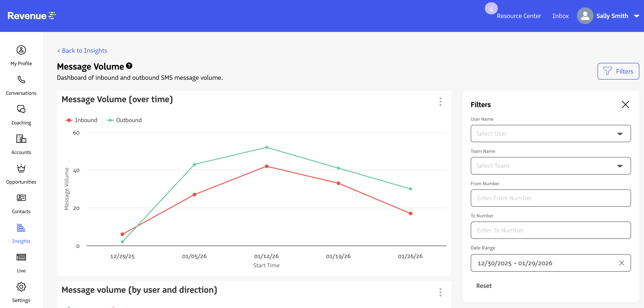Open the Select User dropdown
The height and width of the screenshot is (308, 644).
point(550,133)
